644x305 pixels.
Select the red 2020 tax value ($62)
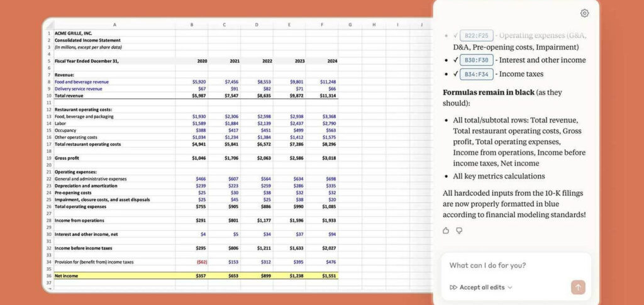191,262
